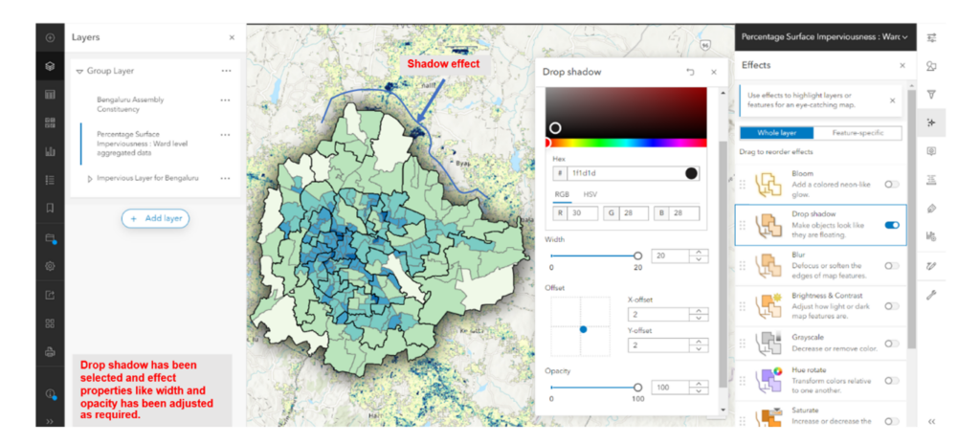Switch to the Feature-specific tab

pos(857,133)
